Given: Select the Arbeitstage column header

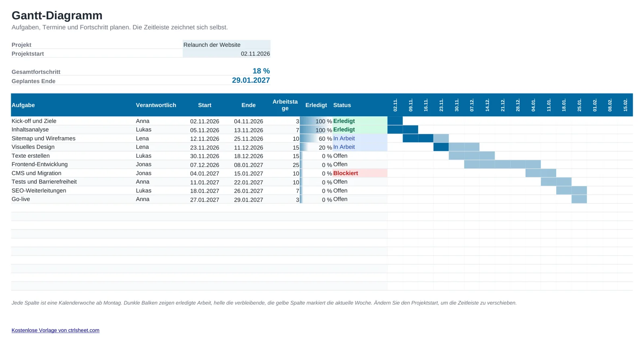Looking at the screenshot, I should click(x=285, y=105).
